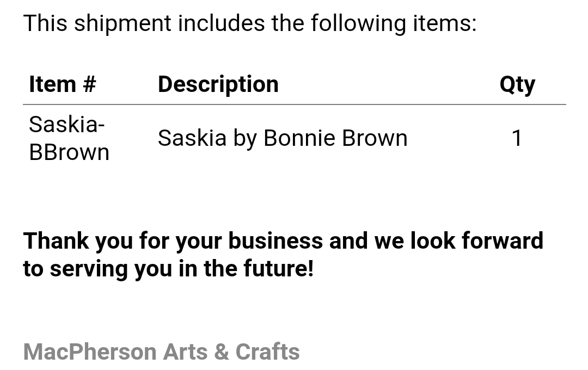Select the "Saskia by Bonnie Brown" description cell
Screen dimensions: 588x370
(x=283, y=138)
